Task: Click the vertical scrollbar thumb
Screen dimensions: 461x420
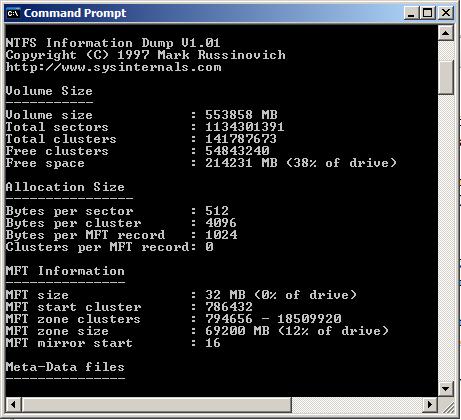Action: tap(446, 77)
